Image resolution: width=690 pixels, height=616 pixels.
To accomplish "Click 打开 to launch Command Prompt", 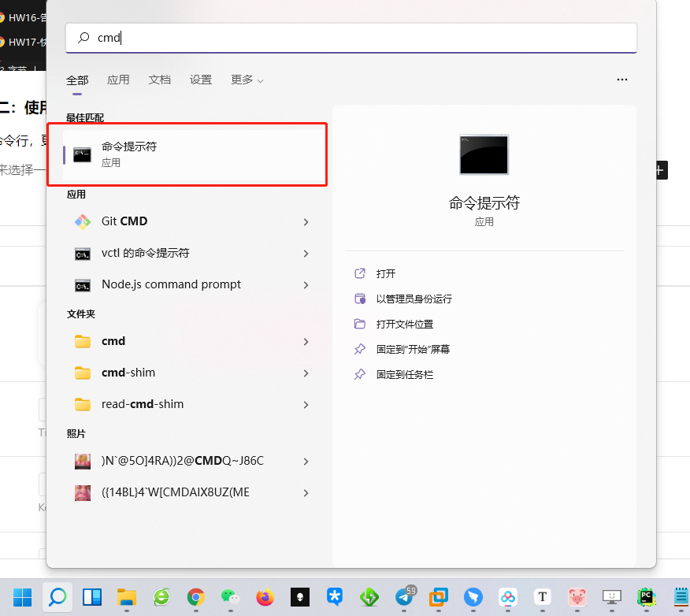I will coord(386,273).
